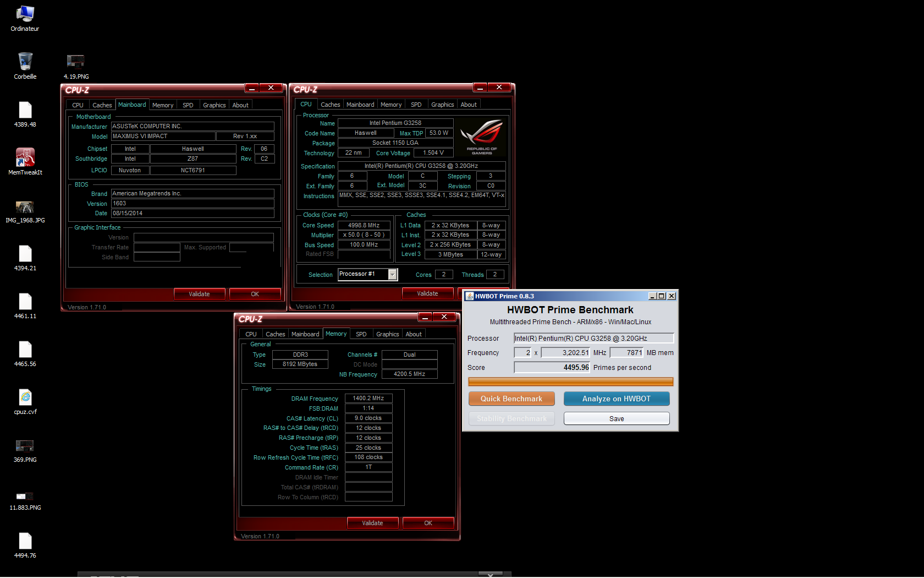Minimize the CPU-Z Memory window
Image resolution: width=924 pixels, height=578 pixels.
coord(425,317)
